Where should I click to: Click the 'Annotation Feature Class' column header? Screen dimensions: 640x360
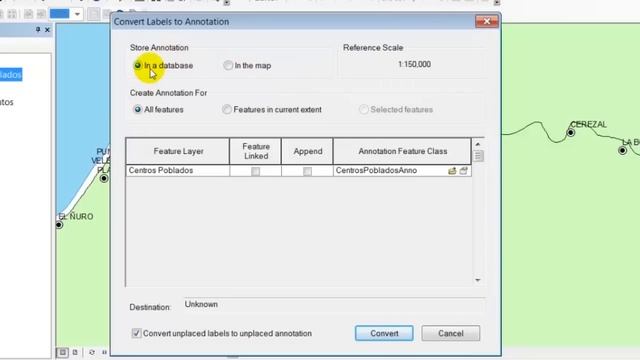(x=402, y=151)
